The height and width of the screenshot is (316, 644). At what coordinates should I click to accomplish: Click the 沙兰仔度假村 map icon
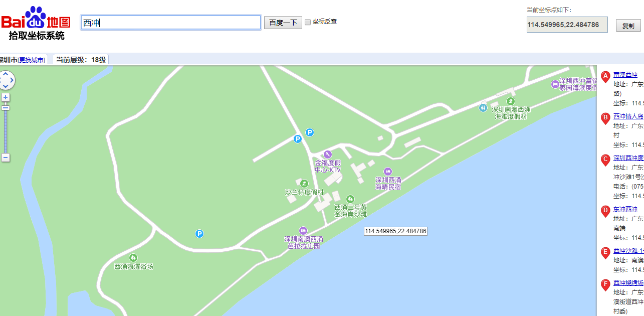coord(304,184)
